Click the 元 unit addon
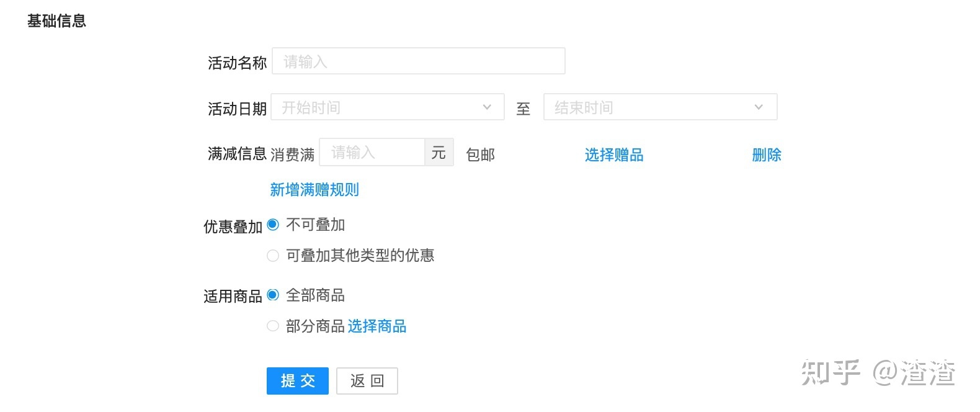The image size is (980, 412). click(439, 152)
